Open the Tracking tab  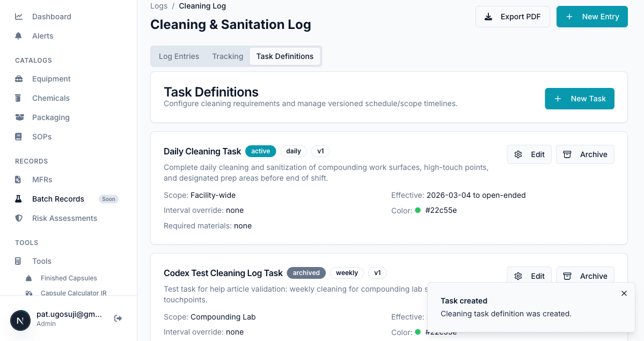tap(227, 56)
